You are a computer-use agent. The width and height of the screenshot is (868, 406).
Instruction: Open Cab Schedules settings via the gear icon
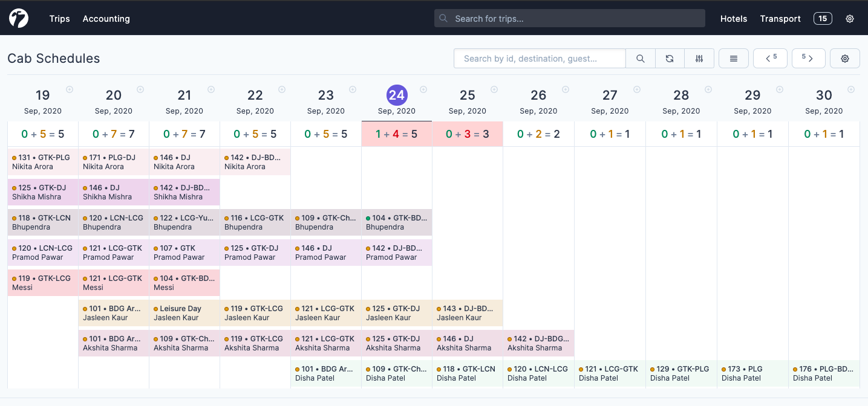point(844,58)
